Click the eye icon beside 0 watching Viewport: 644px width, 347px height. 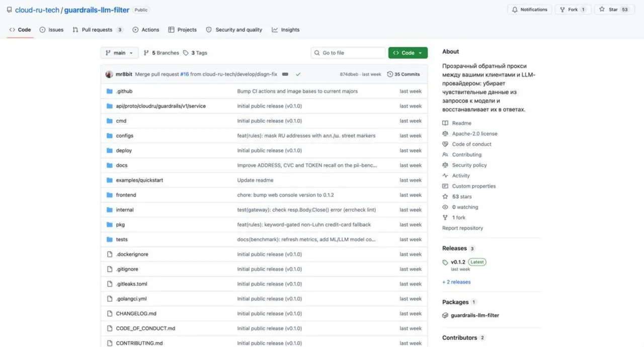click(x=445, y=207)
